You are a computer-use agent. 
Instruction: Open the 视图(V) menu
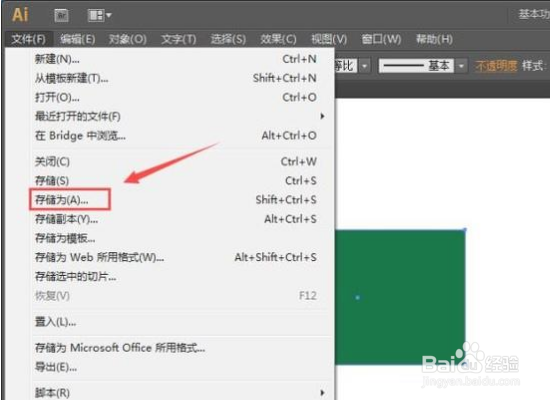tap(329, 39)
